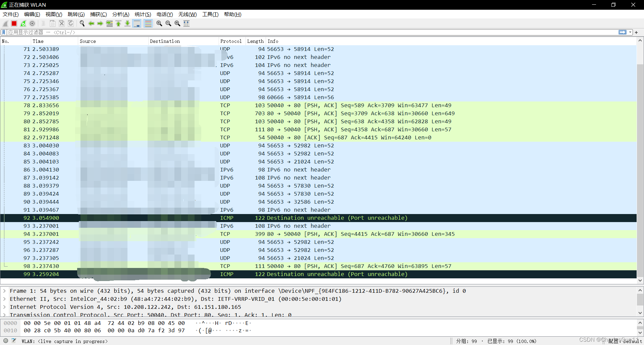This screenshot has width=644, height=345.
Task: Select packet 78 TCP Seq=589 row
Action: tap(318, 105)
